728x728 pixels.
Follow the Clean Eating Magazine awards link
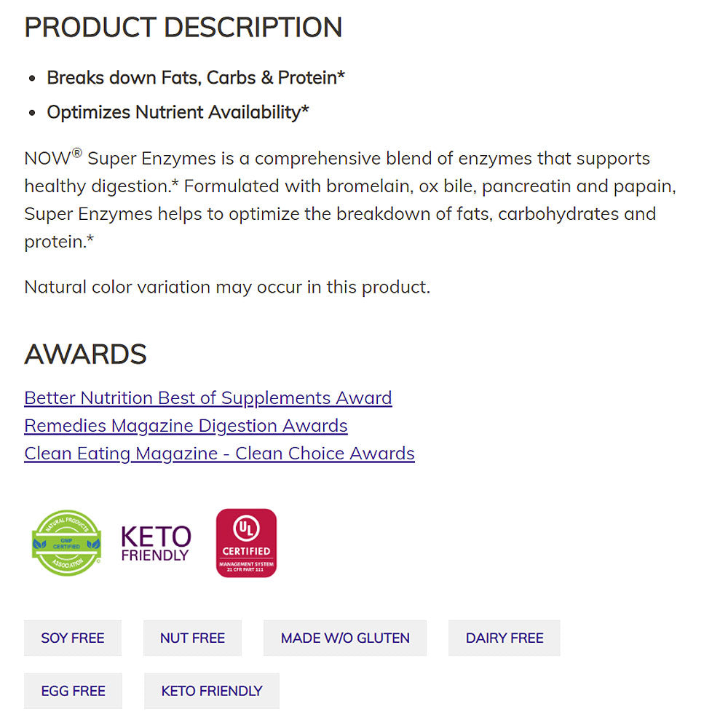pos(219,454)
